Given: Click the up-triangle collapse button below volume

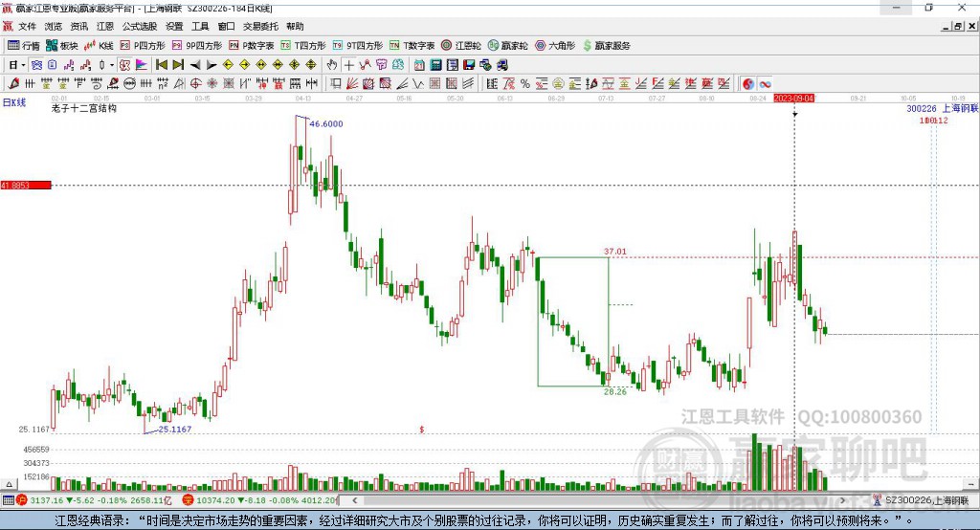Looking at the screenshot, I should [9, 484].
